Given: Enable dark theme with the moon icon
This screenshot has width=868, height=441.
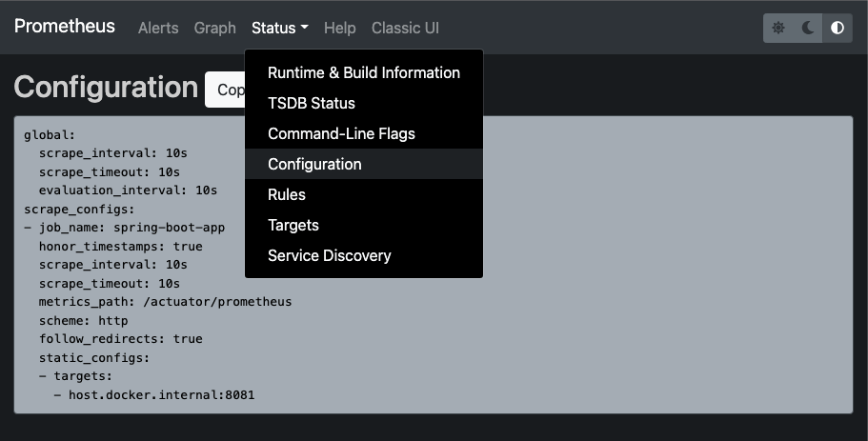Looking at the screenshot, I should point(808,28).
